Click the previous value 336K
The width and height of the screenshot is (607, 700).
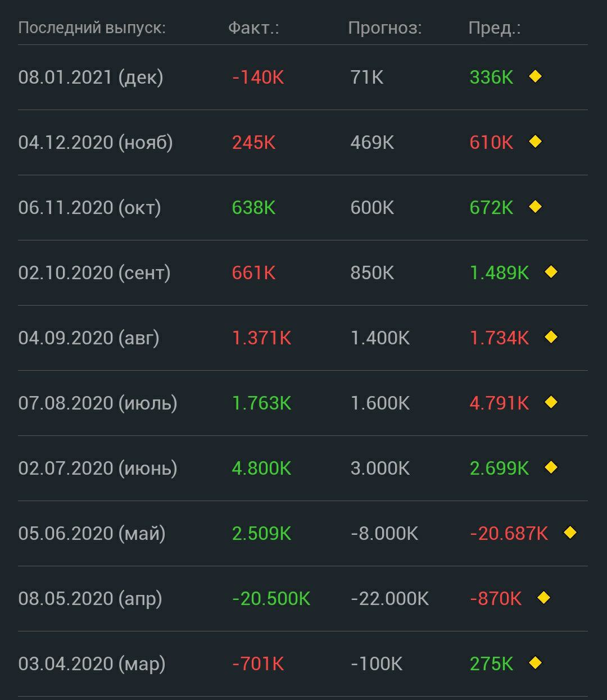coord(492,78)
